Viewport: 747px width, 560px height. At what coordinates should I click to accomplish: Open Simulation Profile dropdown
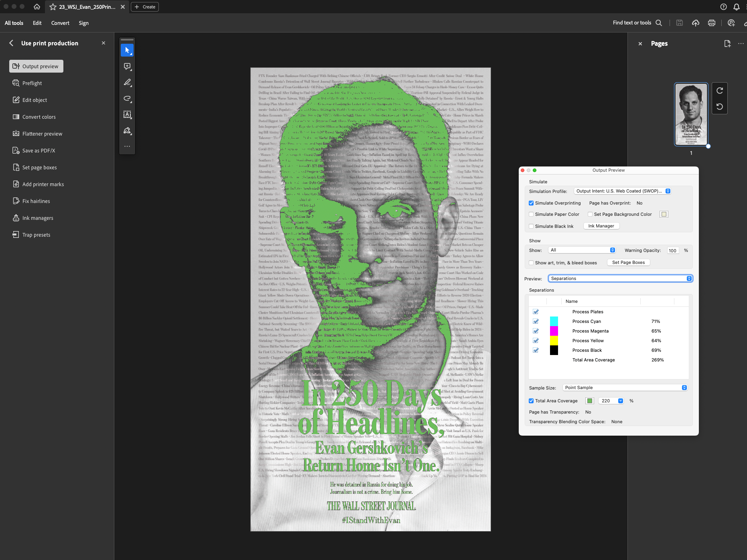pos(622,191)
